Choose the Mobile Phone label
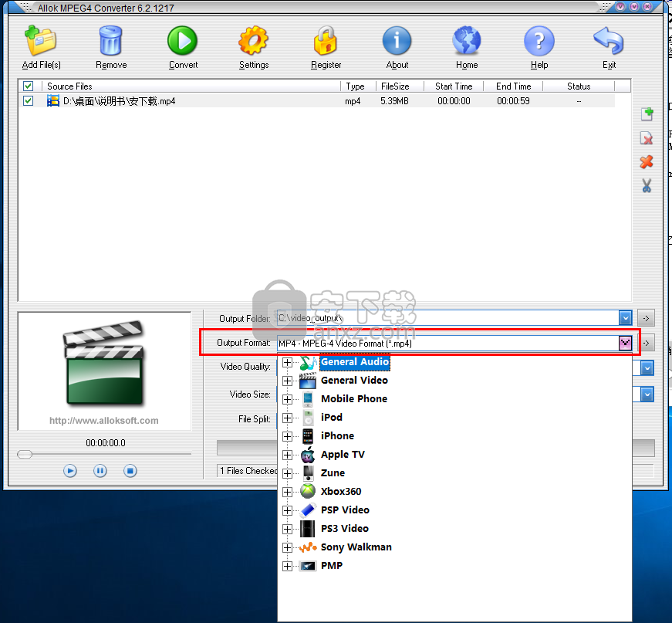 click(x=354, y=399)
